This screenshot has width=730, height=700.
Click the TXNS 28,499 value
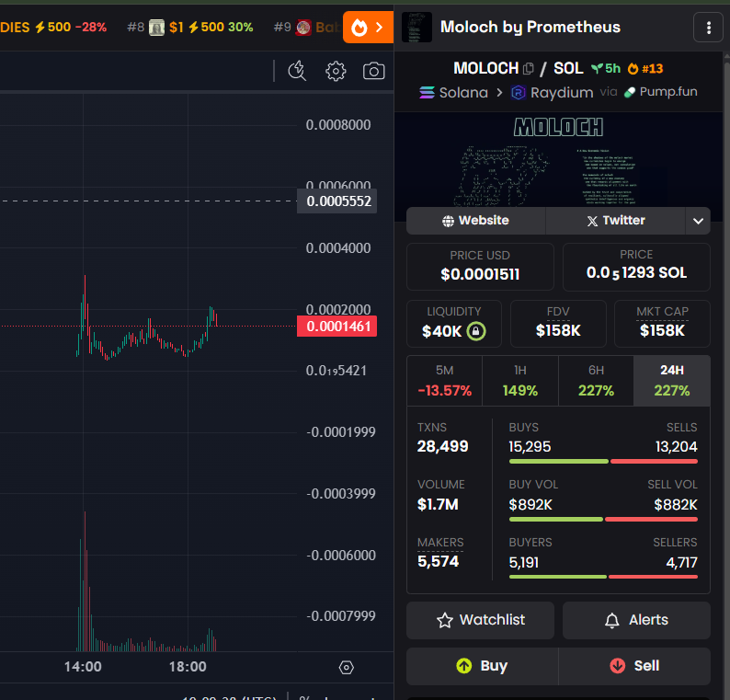[x=442, y=447]
